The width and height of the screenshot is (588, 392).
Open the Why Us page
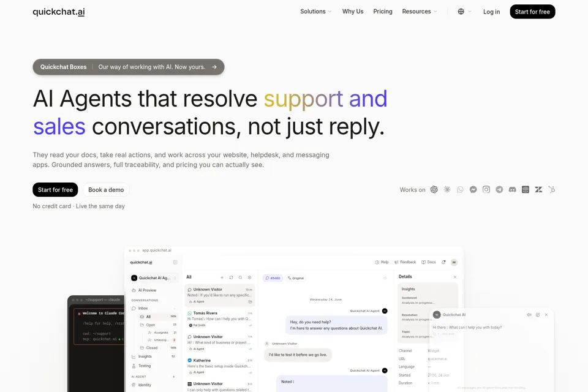tap(353, 12)
